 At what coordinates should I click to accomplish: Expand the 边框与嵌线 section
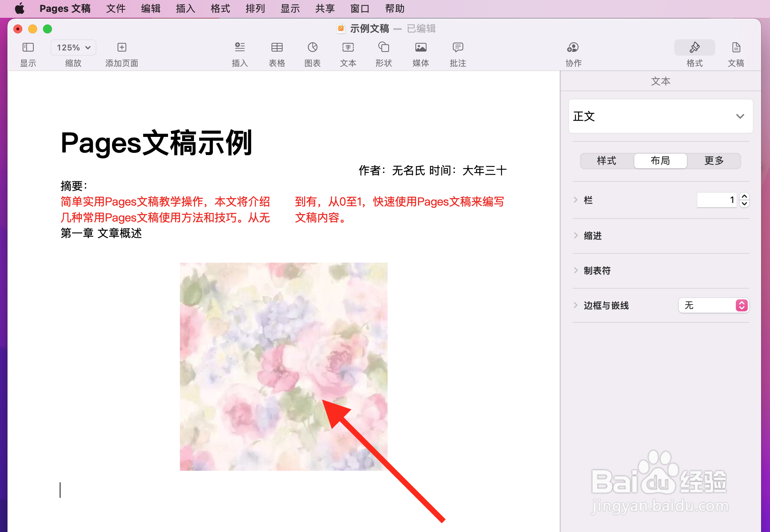pyautogui.click(x=576, y=305)
